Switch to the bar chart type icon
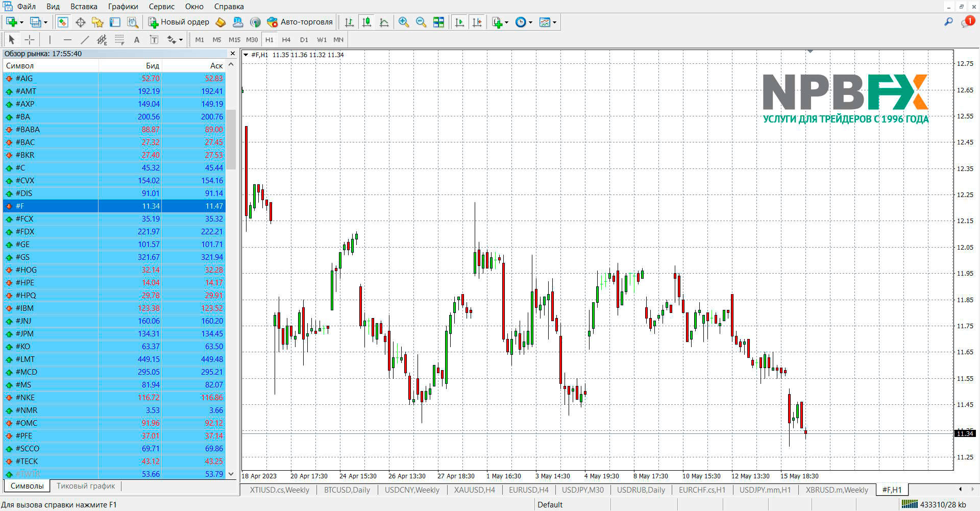980x511 pixels. point(349,22)
